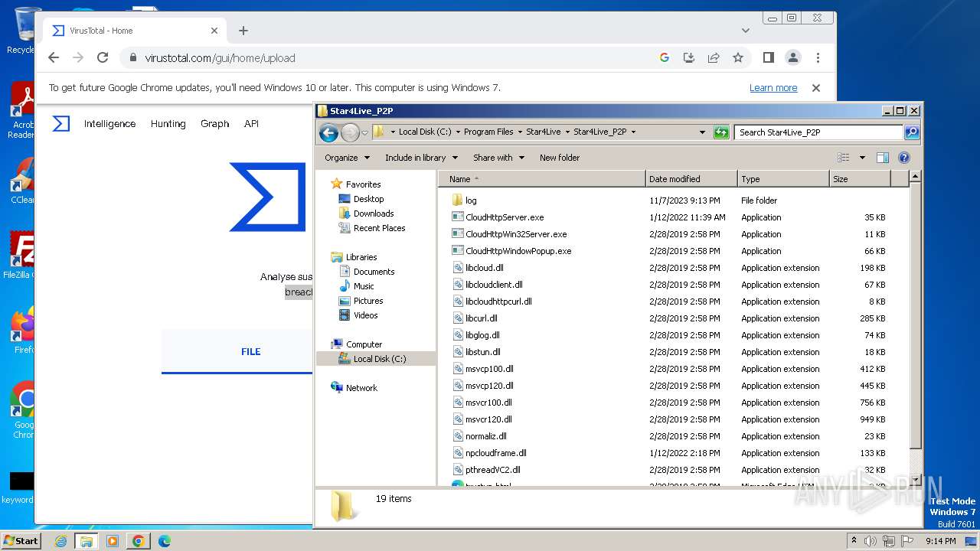The image size is (980, 551).
Task: Click the Chrome address bar URL
Action: (x=220, y=58)
